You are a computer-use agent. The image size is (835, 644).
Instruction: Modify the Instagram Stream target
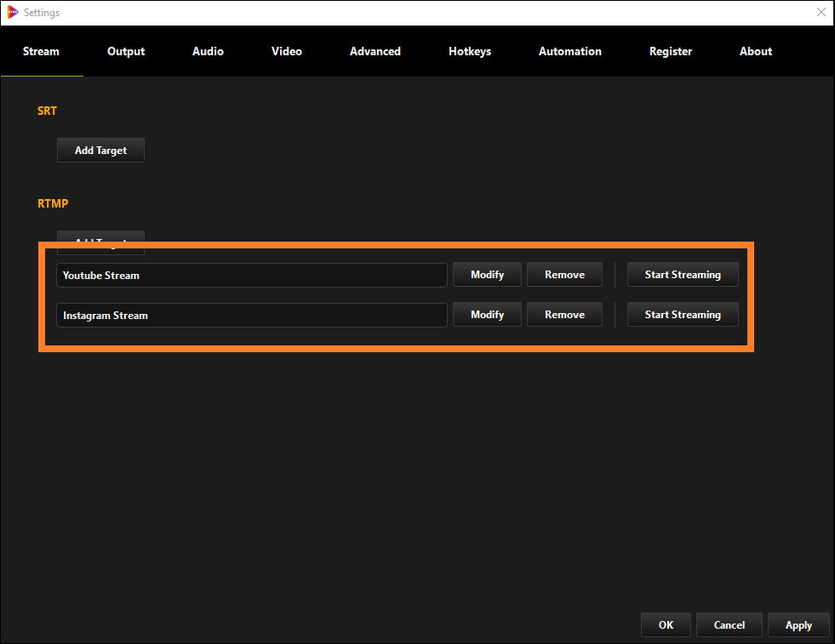[x=487, y=315]
